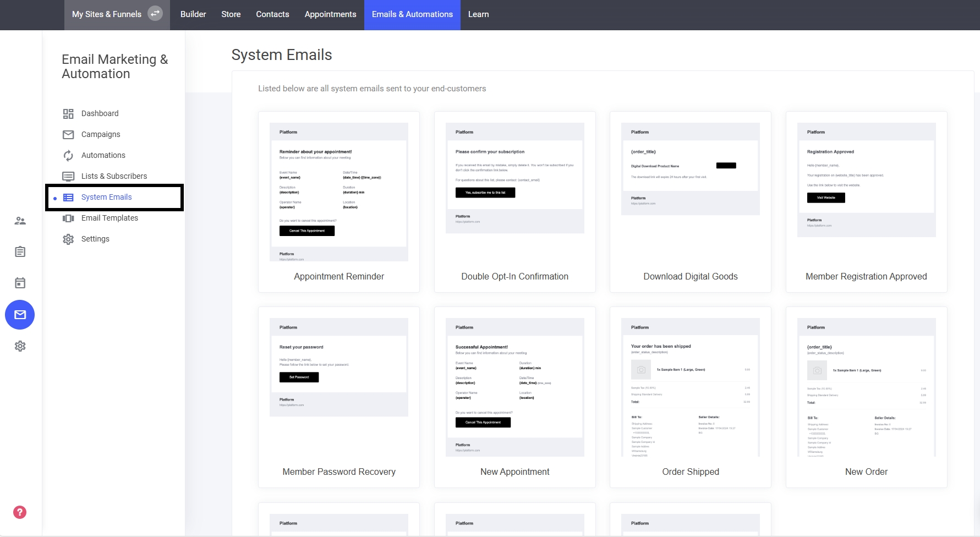
Task: Expand the My Sites & Funnels switcher
Action: click(x=107, y=14)
